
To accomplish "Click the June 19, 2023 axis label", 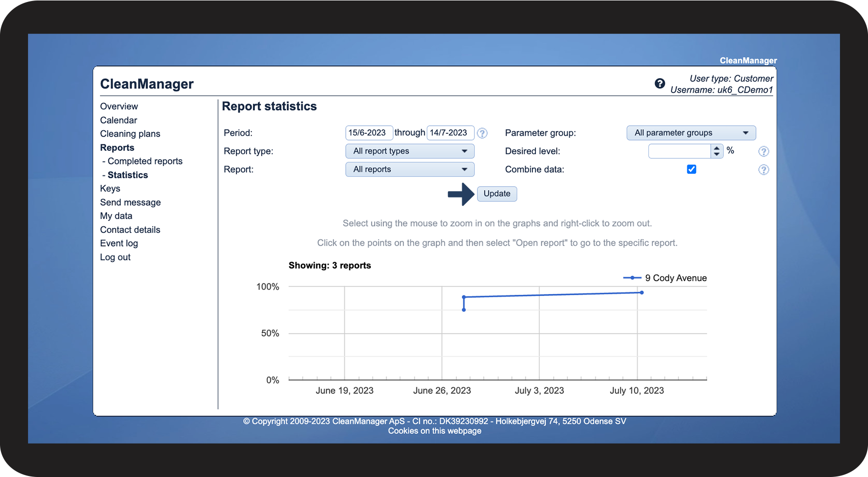I will click(344, 391).
